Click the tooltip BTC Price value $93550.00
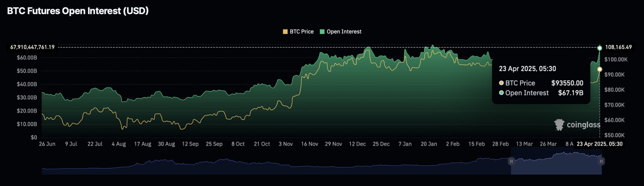644x186 pixels. pos(567,83)
